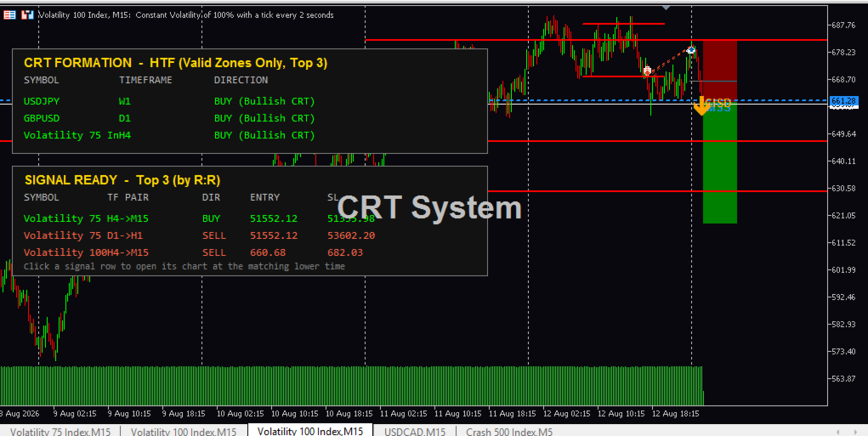Open Volatility 100H4->M15 SELL signal row
The width and height of the screenshot is (868, 436).
pos(194,252)
